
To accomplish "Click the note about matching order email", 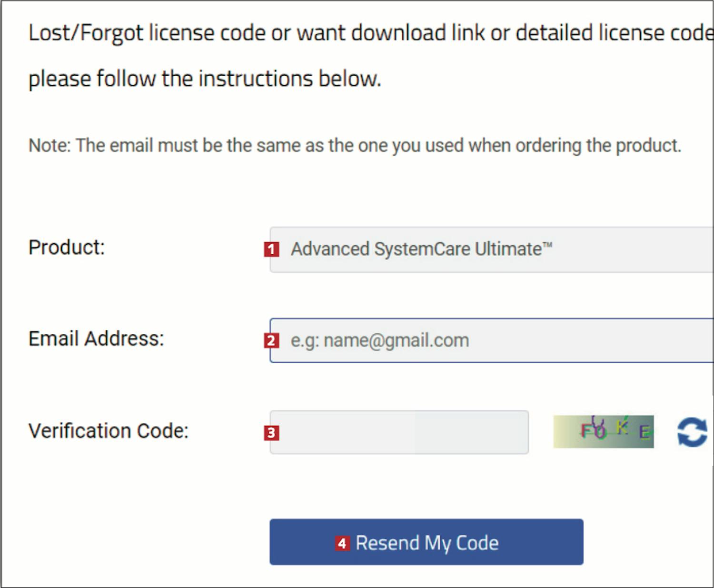I will coord(355,146).
